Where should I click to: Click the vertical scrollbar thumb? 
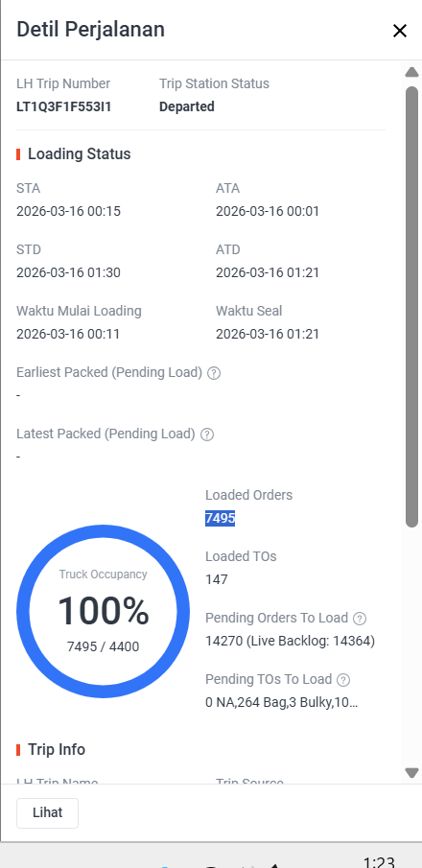point(411,307)
